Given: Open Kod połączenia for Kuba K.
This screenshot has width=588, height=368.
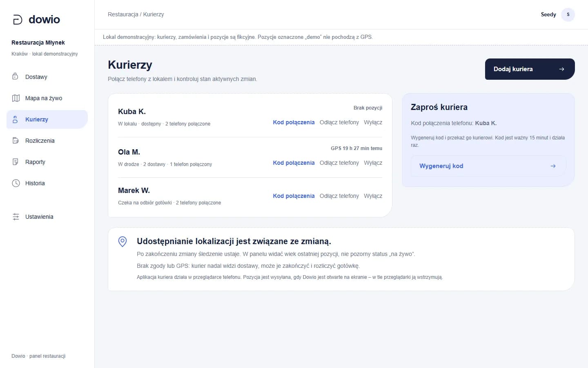Looking at the screenshot, I should pyautogui.click(x=294, y=122).
